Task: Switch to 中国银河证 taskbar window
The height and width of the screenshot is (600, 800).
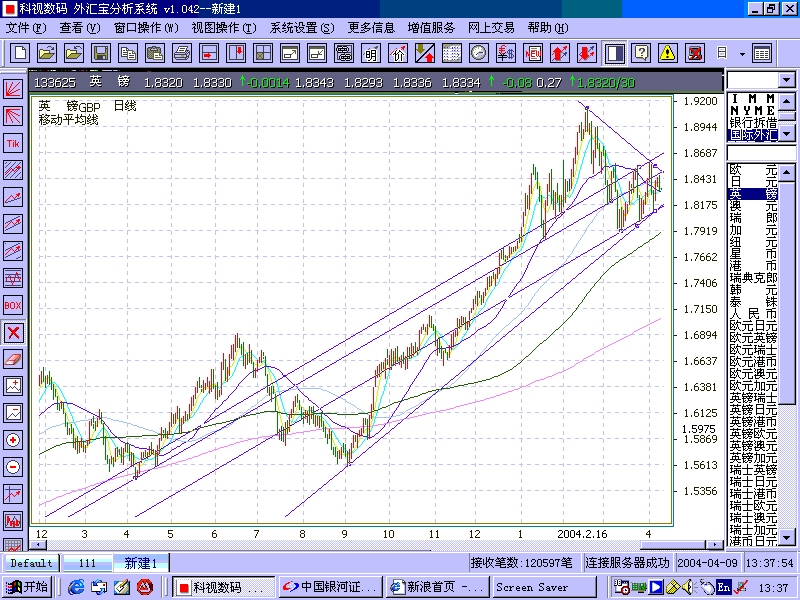Action: (330, 587)
